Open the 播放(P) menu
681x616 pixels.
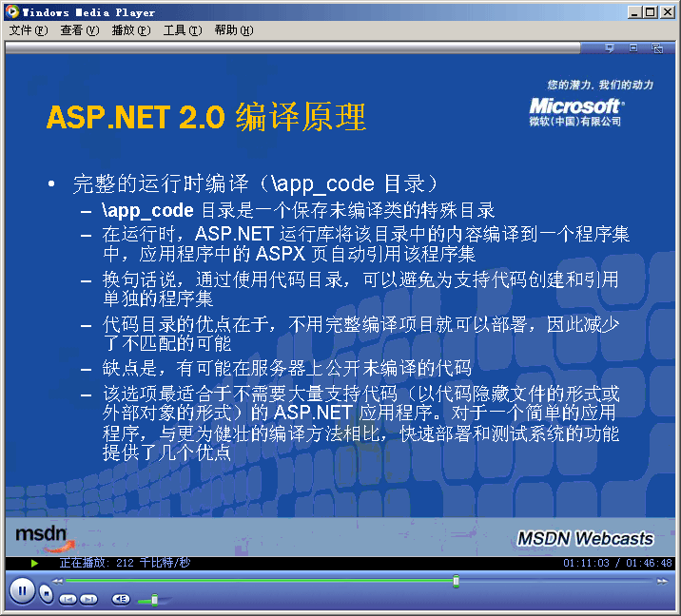(x=131, y=30)
